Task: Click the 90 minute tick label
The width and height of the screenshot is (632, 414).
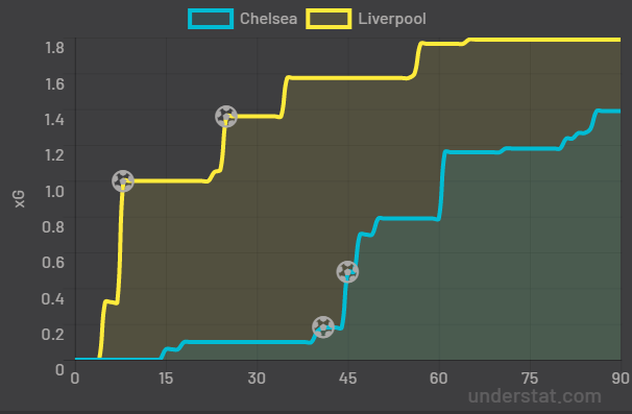Action: [x=621, y=378]
